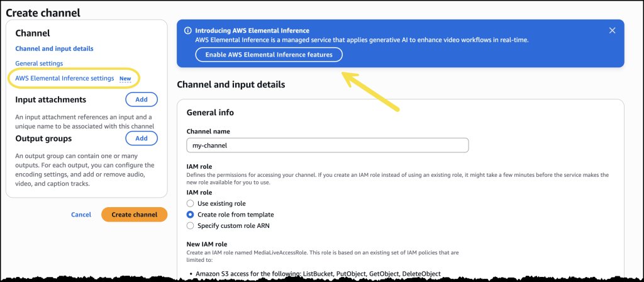Add an input attachment
Viewport: 644px width, 282px height.
[x=142, y=99]
